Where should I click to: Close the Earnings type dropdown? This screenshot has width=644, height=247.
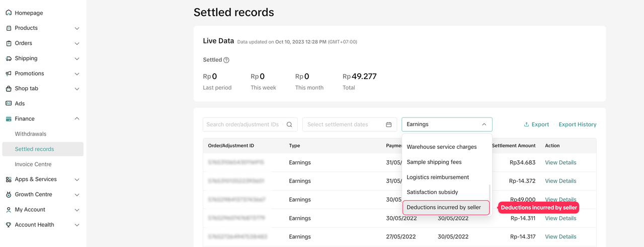click(484, 125)
